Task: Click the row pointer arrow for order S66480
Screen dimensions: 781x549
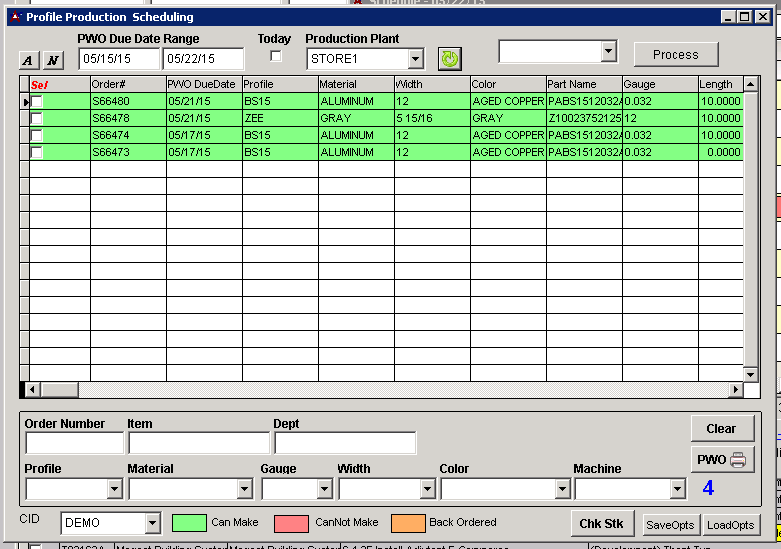Action: tap(25, 102)
